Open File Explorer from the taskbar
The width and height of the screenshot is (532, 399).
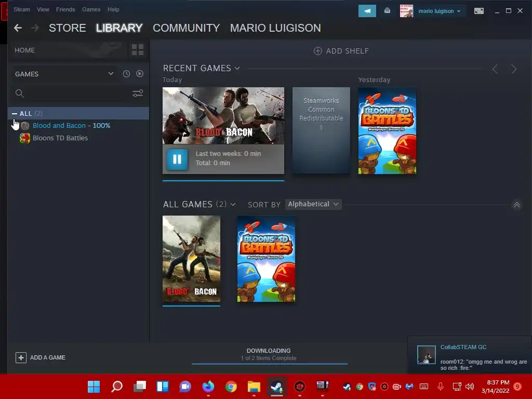[x=254, y=387]
